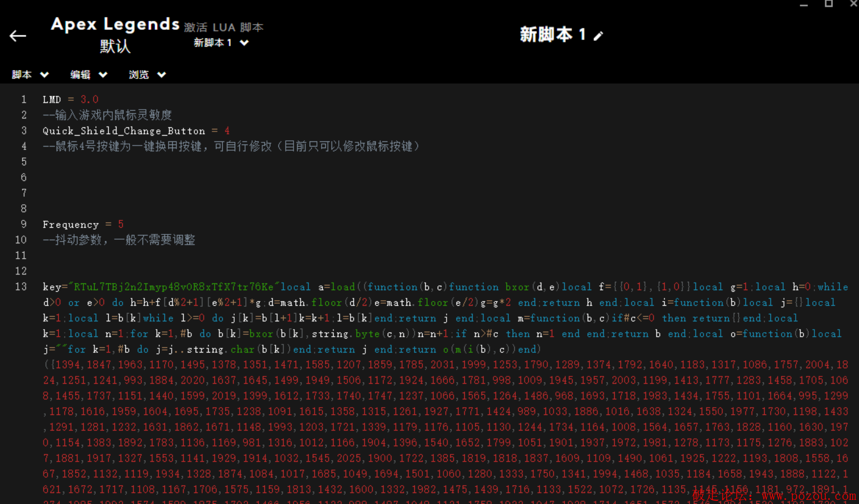Click the 'Frequency = 5' code line
Screen dimensions: 859x504
coord(83,224)
